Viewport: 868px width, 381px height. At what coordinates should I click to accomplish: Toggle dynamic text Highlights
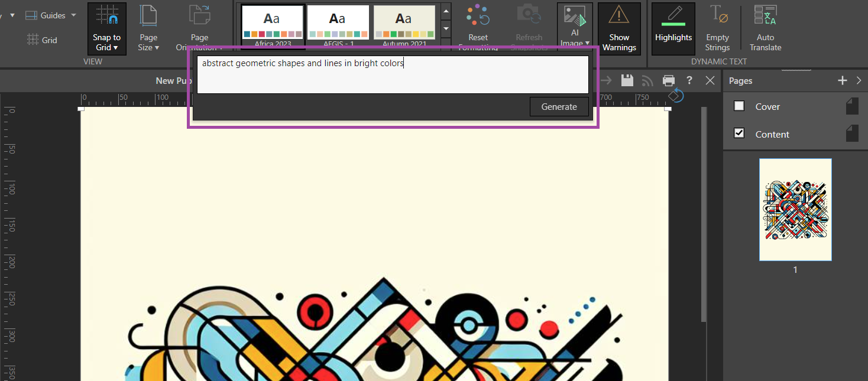click(673, 29)
